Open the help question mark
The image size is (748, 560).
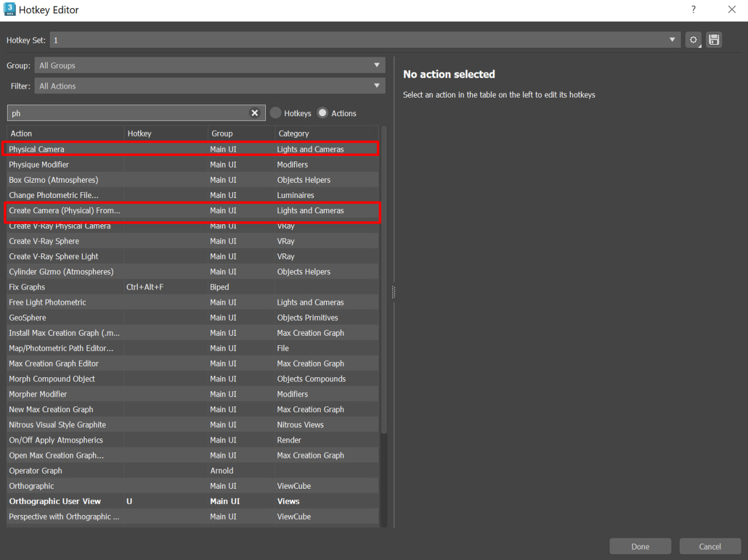point(693,9)
